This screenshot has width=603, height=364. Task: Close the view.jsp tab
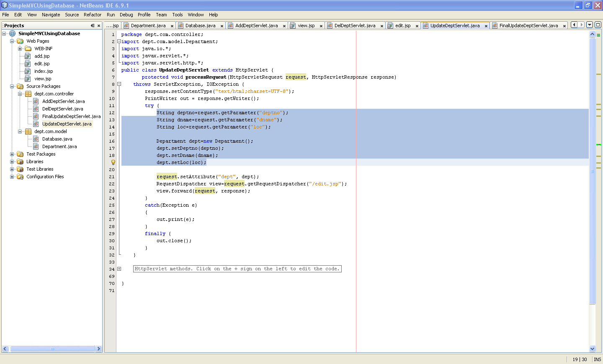click(322, 25)
